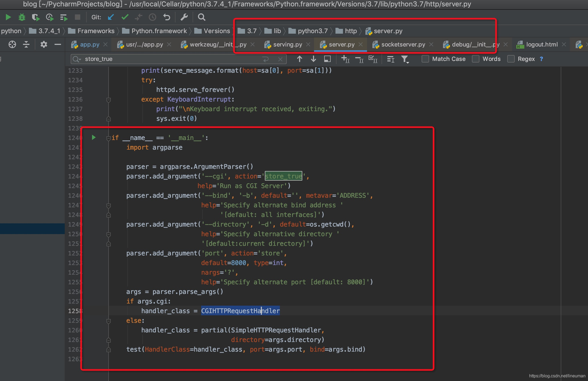Update project via blue Git arrow
The image size is (588, 381).
coord(111,17)
